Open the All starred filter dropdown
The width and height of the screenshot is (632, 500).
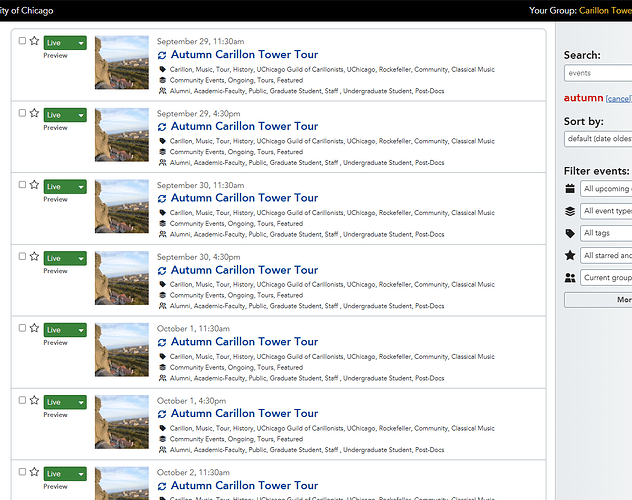pos(606,255)
